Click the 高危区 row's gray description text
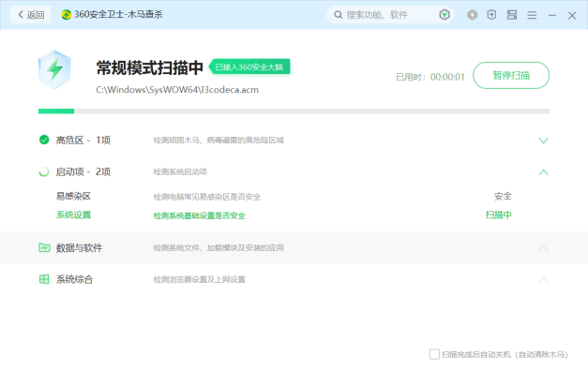588x370 pixels. point(219,141)
